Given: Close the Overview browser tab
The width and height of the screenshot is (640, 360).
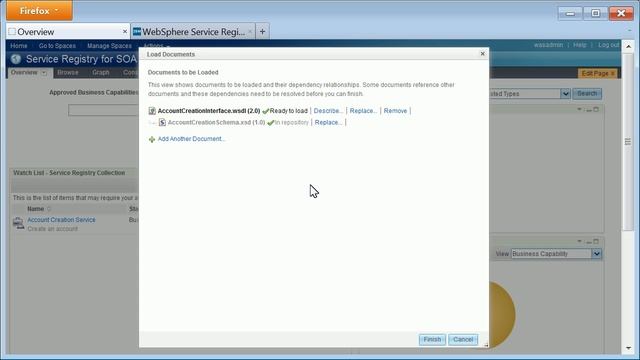Looking at the screenshot, I should pyautogui.click(x=125, y=31).
